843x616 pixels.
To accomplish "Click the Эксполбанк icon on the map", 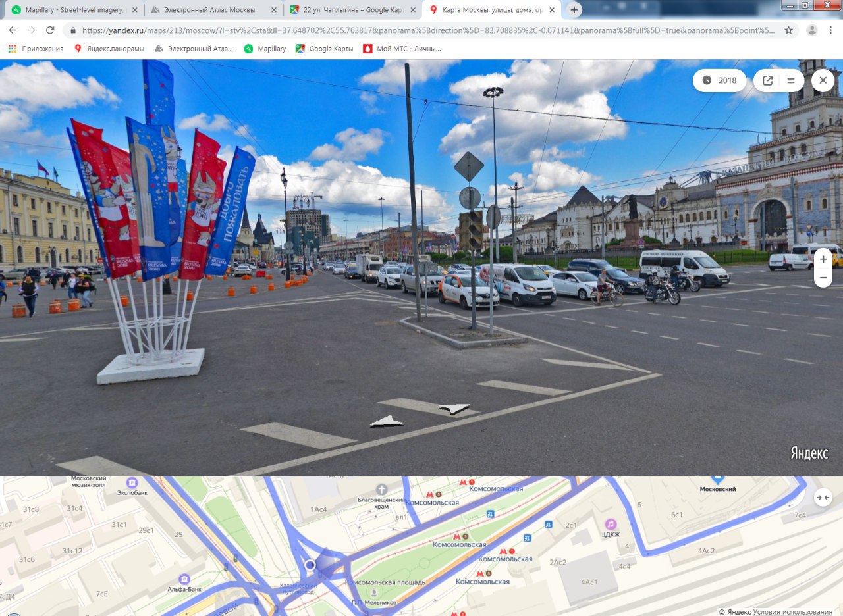I will click(x=132, y=482).
